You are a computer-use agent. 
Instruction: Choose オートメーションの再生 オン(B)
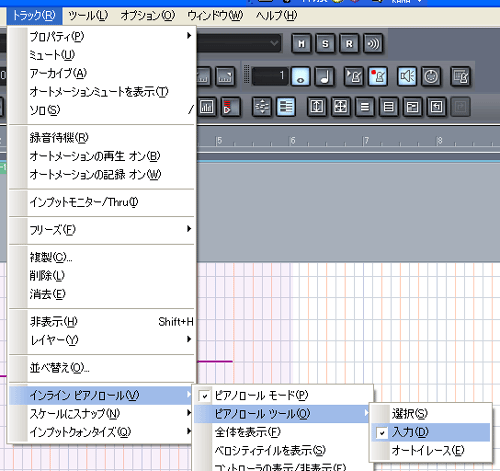(x=102, y=156)
